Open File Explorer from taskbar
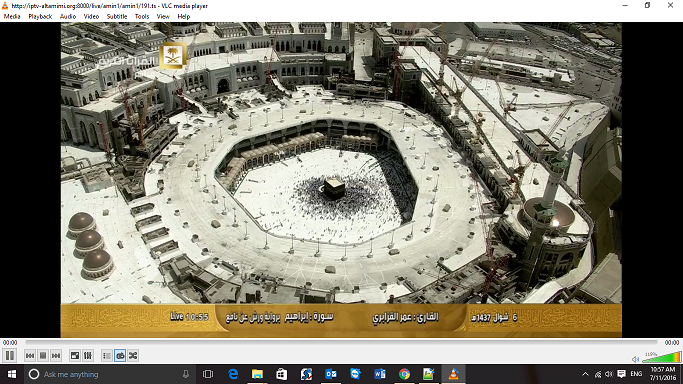The width and height of the screenshot is (683, 384). tap(257, 374)
